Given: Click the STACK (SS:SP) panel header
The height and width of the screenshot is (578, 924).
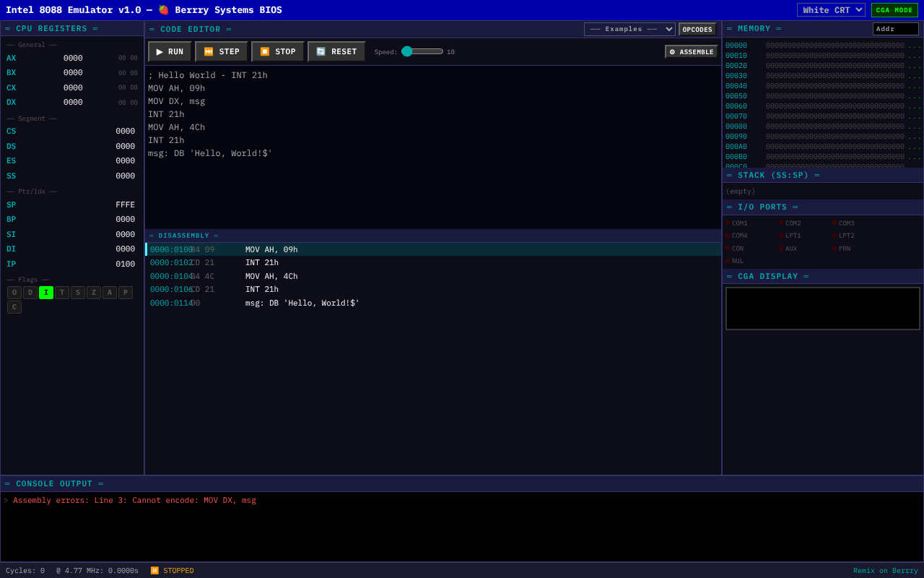Looking at the screenshot, I should click(x=772, y=174).
